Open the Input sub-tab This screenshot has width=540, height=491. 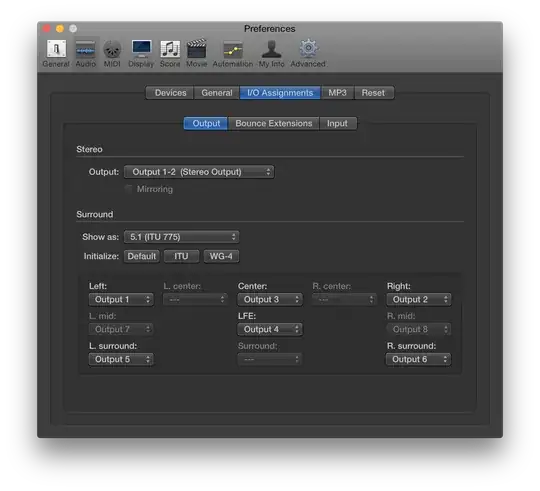pos(337,124)
